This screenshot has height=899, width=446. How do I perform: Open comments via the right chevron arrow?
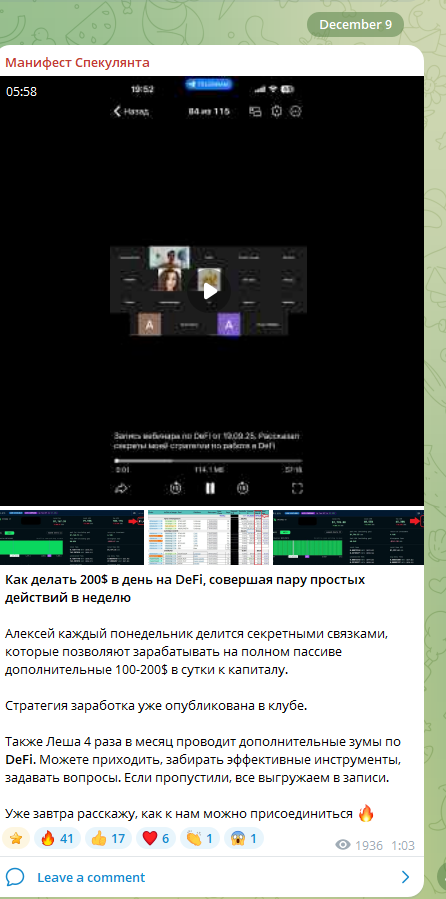(405, 877)
